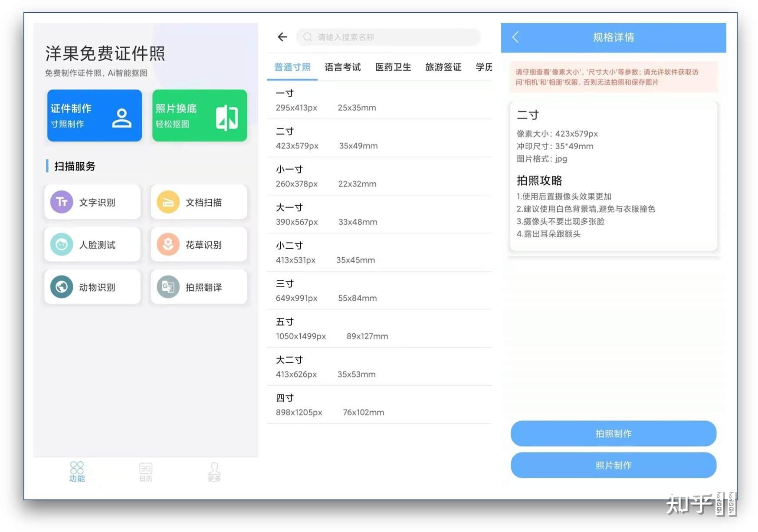Start 拍照制作 for the photo

tap(614, 433)
